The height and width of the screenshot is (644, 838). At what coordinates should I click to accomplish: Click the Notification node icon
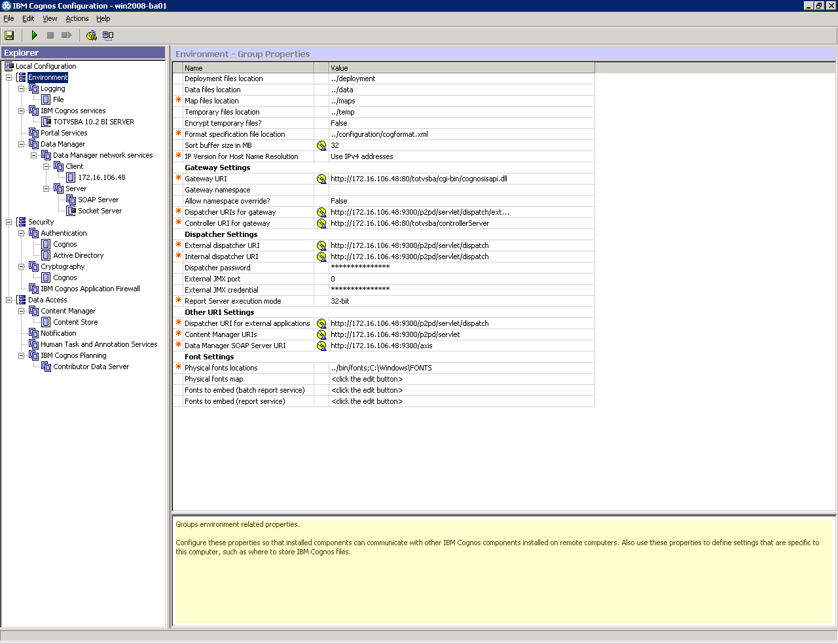coord(34,333)
